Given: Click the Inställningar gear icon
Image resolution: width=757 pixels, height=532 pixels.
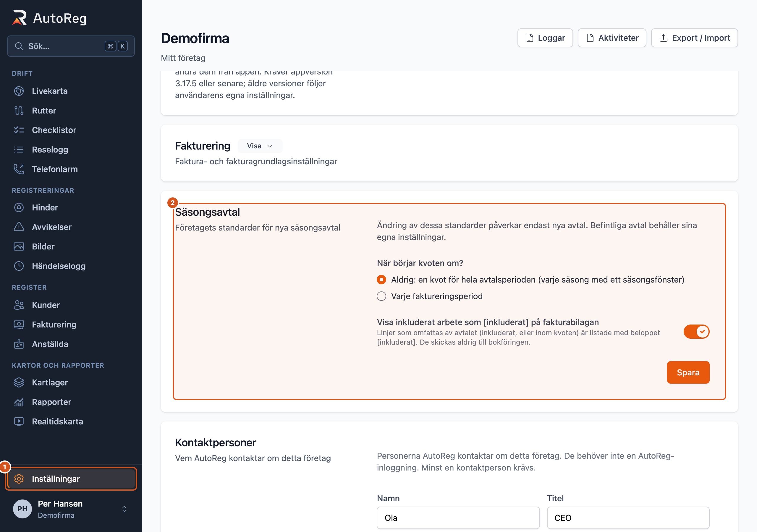Looking at the screenshot, I should 19,479.
